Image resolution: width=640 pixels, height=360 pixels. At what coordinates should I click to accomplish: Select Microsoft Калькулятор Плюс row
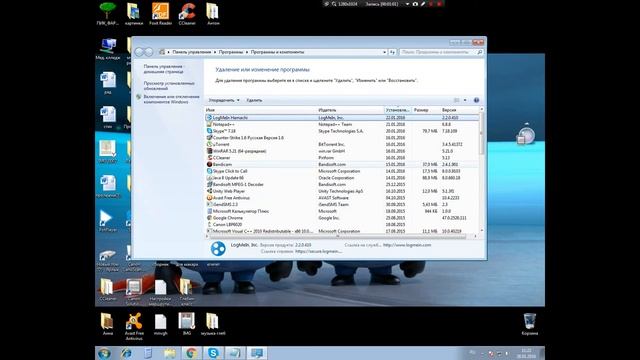pos(342,211)
